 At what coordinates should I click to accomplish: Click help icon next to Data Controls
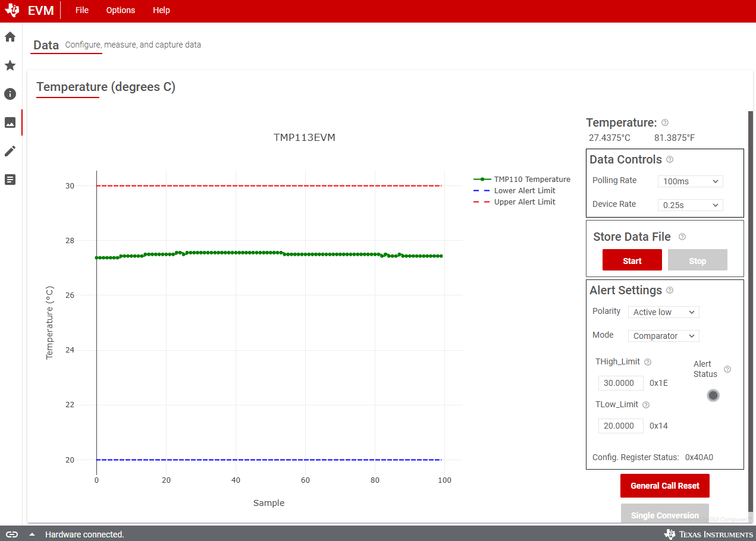670,159
